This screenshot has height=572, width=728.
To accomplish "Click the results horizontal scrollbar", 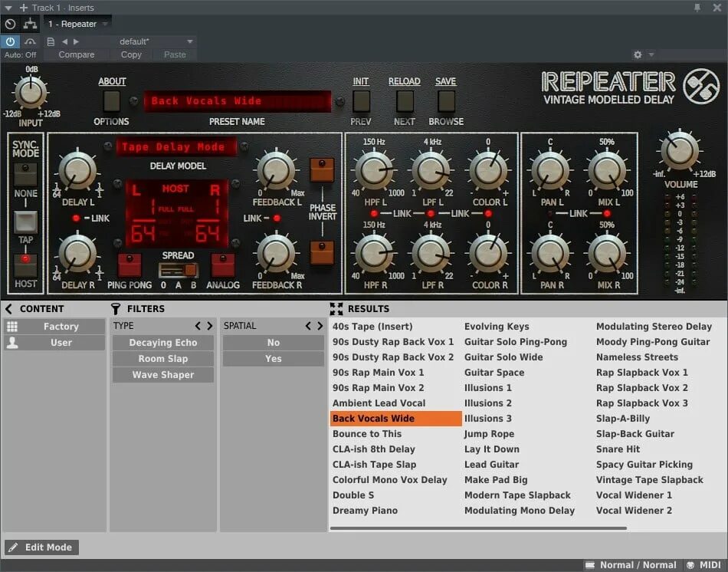I will pyautogui.click(x=478, y=528).
